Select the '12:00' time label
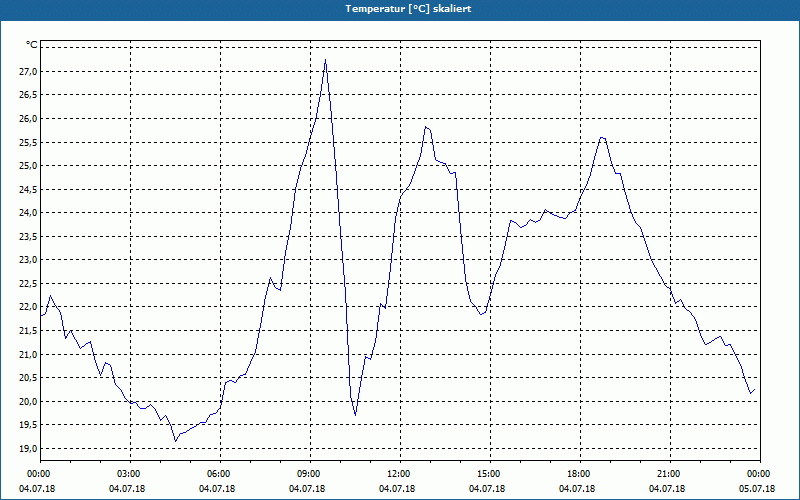 pos(400,474)
